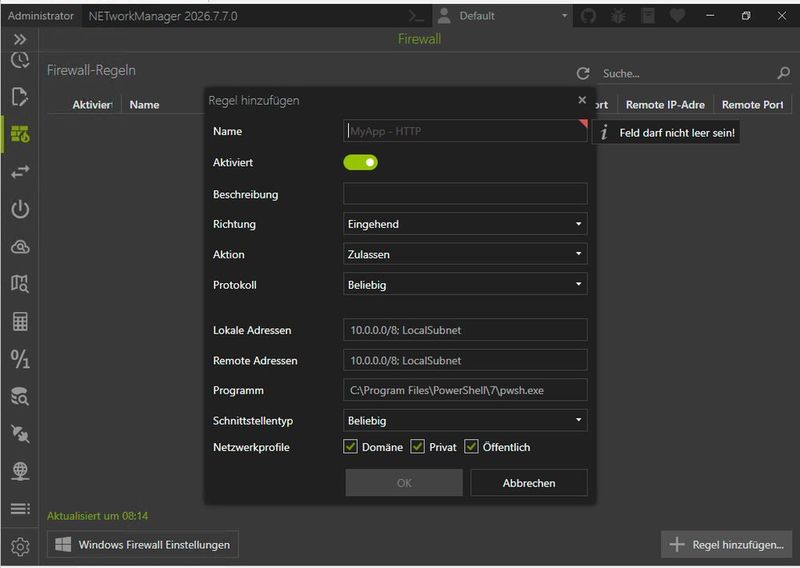Open the Firewall sidebar icon
This screenshot has width=800, height=568.
20,134
